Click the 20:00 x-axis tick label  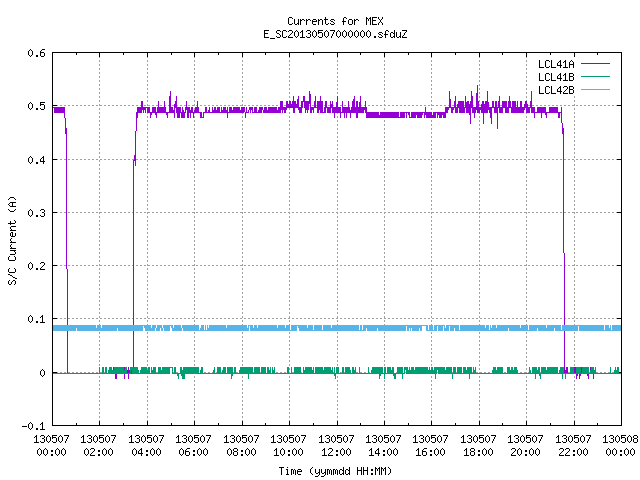[x=525, y=452]
